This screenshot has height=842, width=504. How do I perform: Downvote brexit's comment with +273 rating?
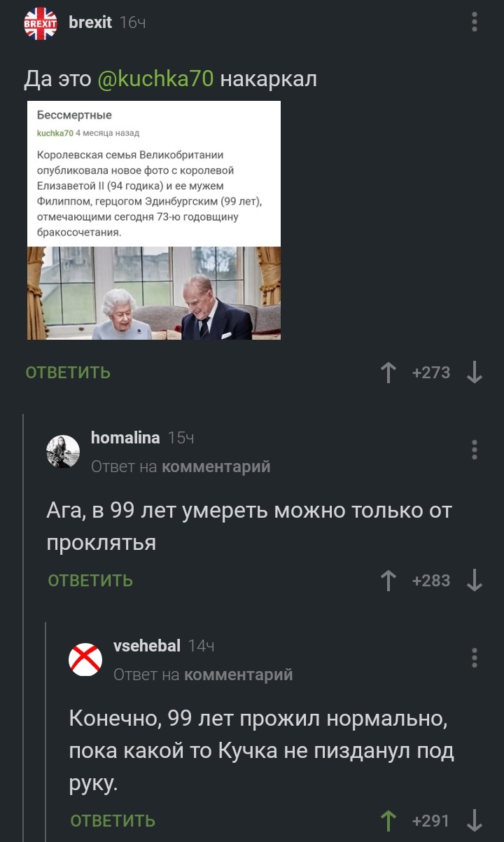pos(474,373)
